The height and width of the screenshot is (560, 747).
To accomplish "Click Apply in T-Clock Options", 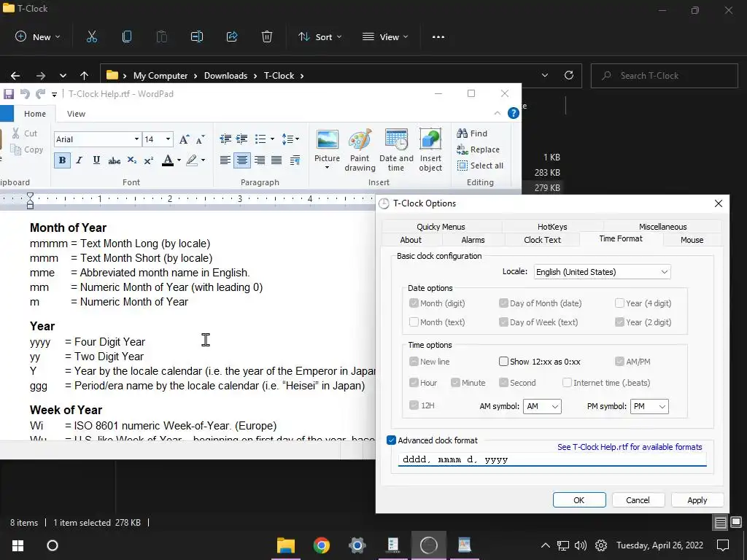I will pyautogui.click(x=697, y=500).
